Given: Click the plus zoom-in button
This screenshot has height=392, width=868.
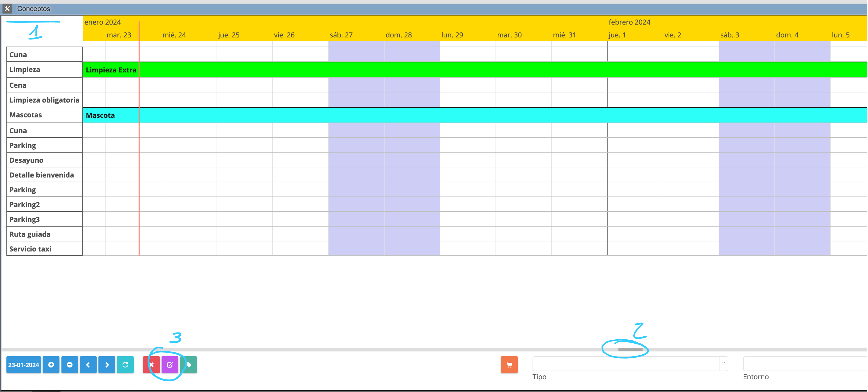Looking at the screenshot, I should (x=51, y=365).
